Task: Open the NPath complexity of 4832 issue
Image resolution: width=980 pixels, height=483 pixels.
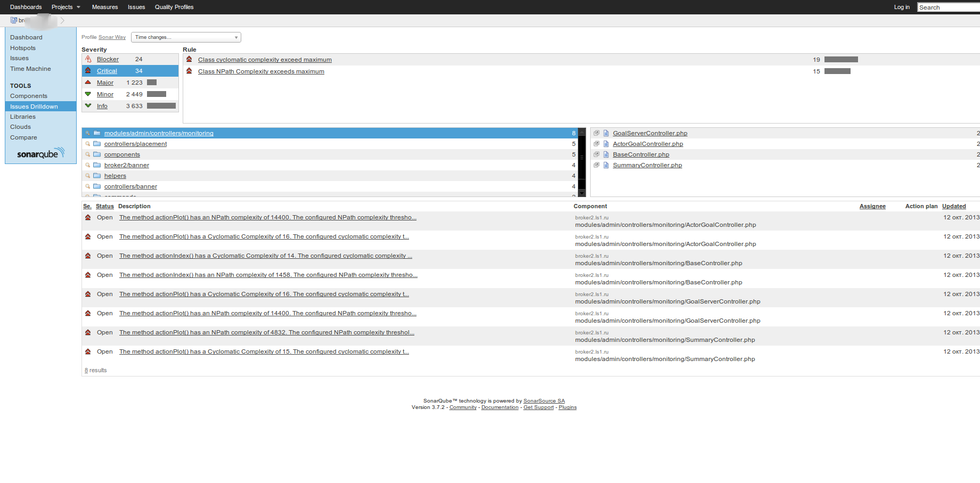Action: point(267,332)
